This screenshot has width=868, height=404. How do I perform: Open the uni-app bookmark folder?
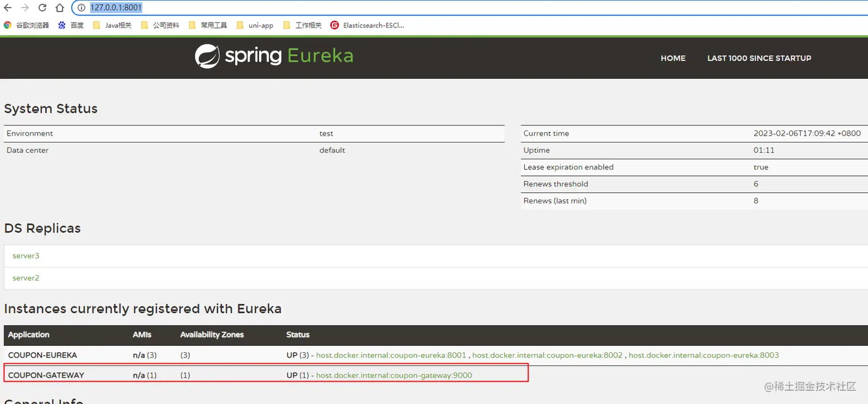(x=255, y=25)
